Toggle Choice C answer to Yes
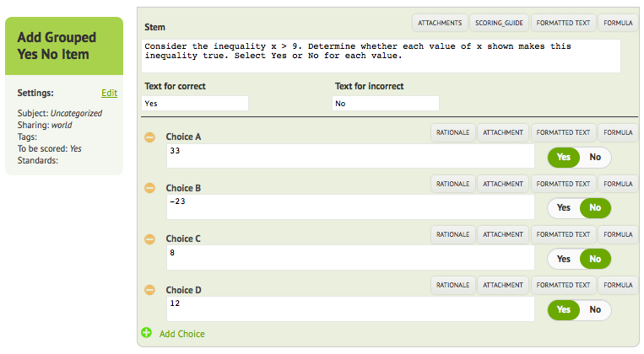This screenshot has height=354, width=644. click(x=564, y=259)
